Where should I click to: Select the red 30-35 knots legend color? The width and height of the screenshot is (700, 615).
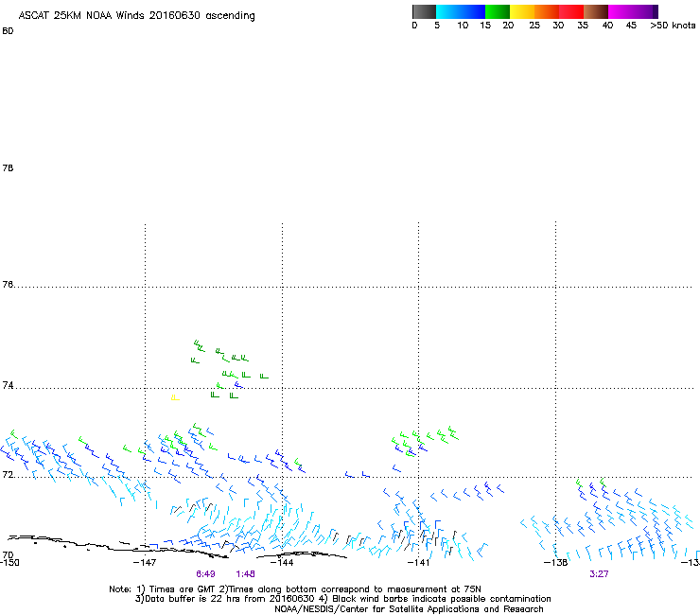(571, 11)
